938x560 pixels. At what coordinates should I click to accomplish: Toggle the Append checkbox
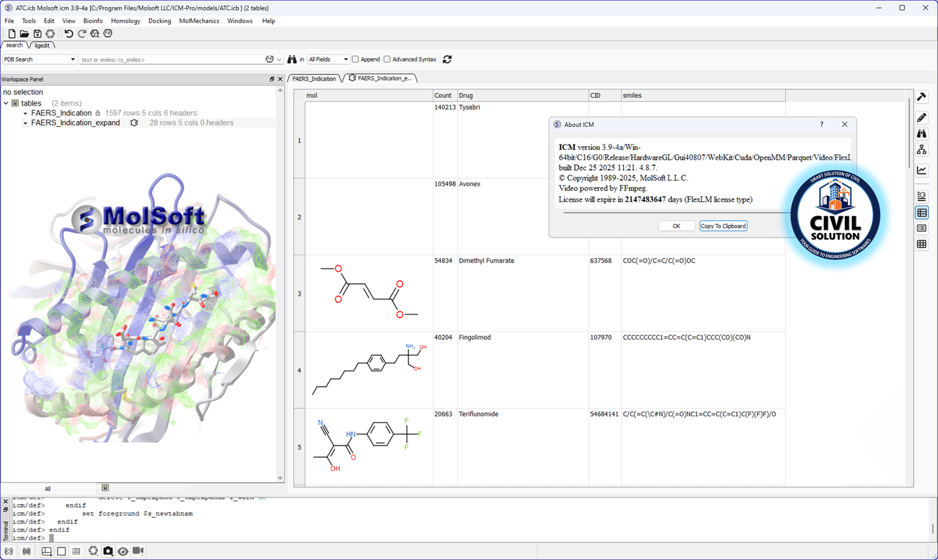pos(355,59)
